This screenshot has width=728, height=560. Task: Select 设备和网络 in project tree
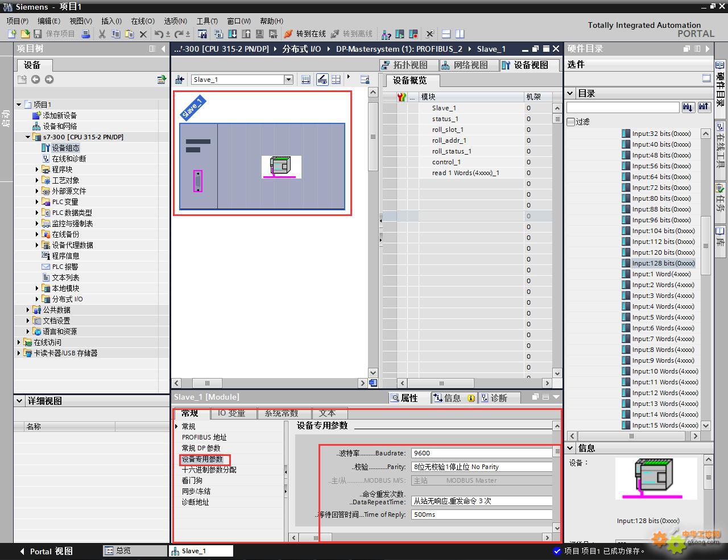(x=60, y=126)
